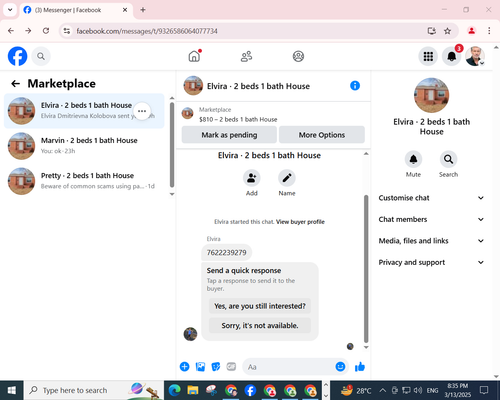Open more actions plus icon in composer
This screenshot has width=500, height=400.
pyautogui.click(x=184, y=367)
